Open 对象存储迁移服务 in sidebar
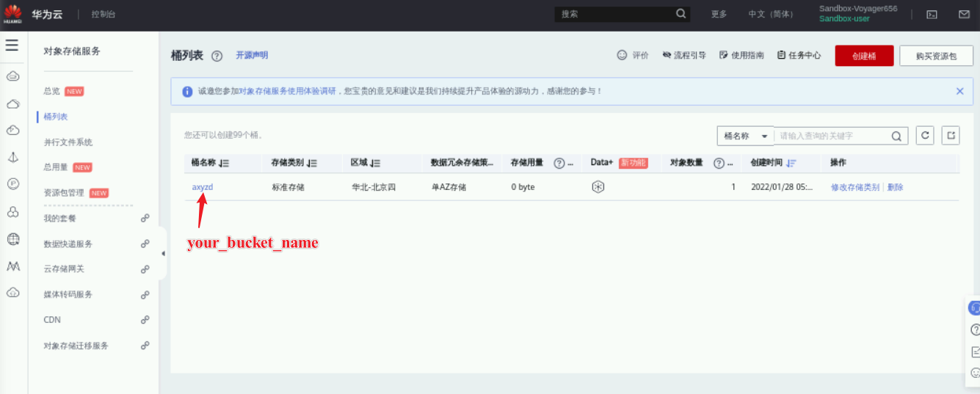980x394 pixels. pos(76,346)
